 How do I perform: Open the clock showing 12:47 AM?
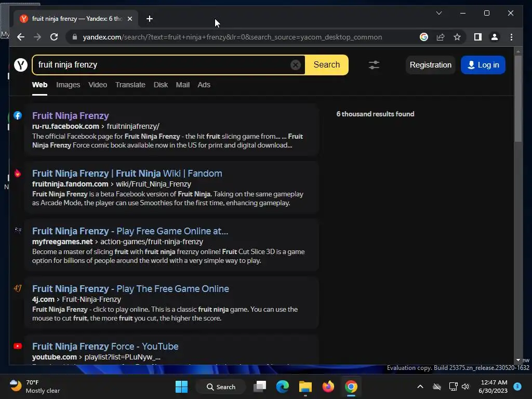(494, 387)
